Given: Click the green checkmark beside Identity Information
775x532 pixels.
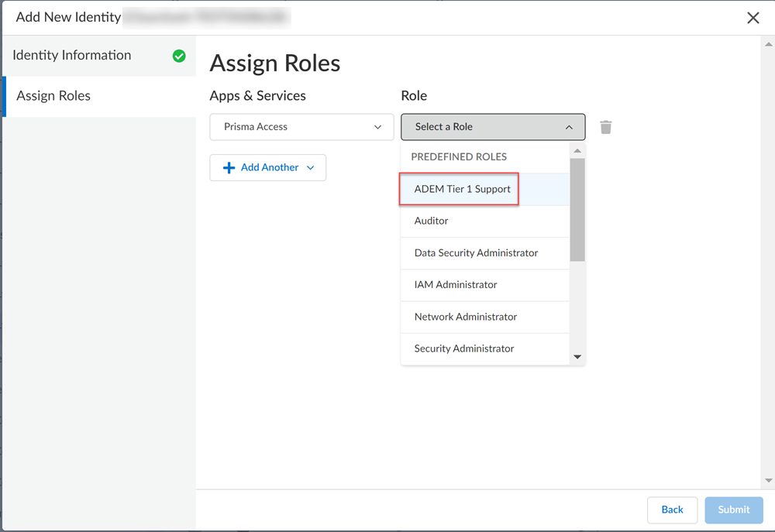Looking at the screenshot, I should click(x=179, y=56).
